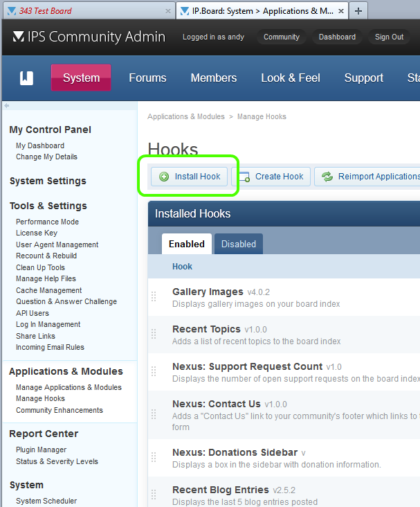Grab drag handle for Nexus: Donations Sidebar
Screen dimensions: 420x507
click(154, 457)
